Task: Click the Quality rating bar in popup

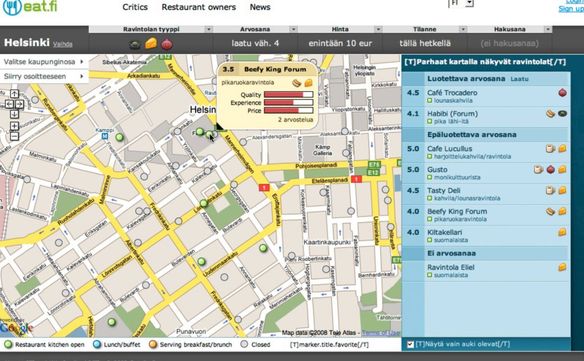Action: (x=288, y=95)
